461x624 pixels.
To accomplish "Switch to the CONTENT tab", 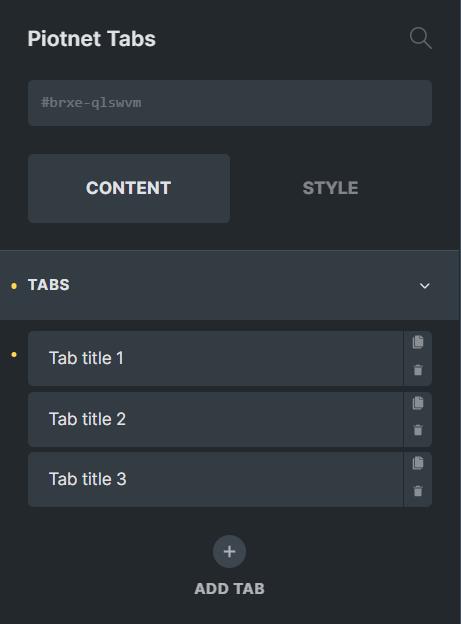I will 129,188.
